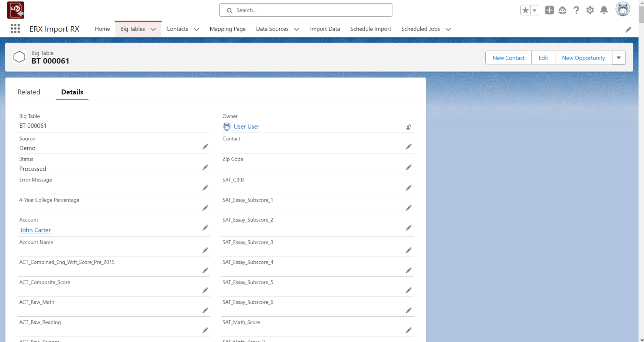The width and height of the screenshot is (644, 342).
Task: Expand the Big Tables tab dropdown
Action: click(x=153, y=29)
